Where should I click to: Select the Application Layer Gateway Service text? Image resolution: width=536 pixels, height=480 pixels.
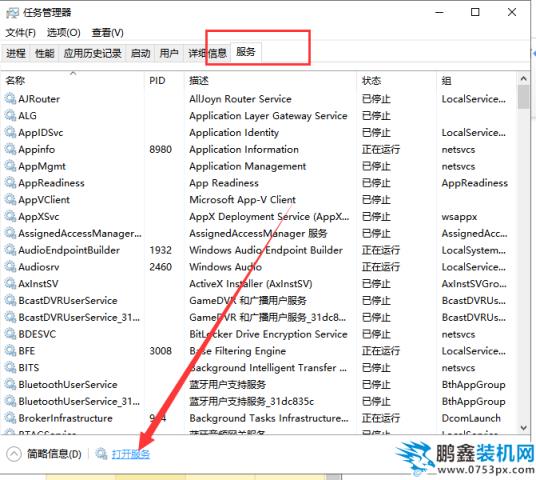268,116
